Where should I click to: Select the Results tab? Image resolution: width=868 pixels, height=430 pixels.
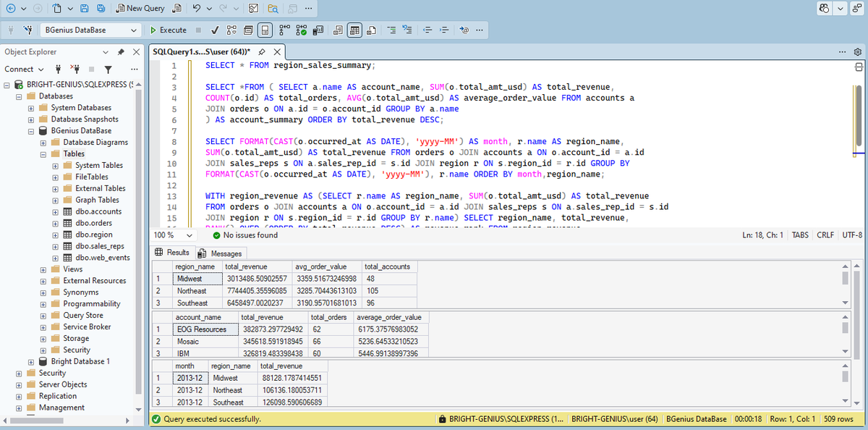tap(172, 253)
